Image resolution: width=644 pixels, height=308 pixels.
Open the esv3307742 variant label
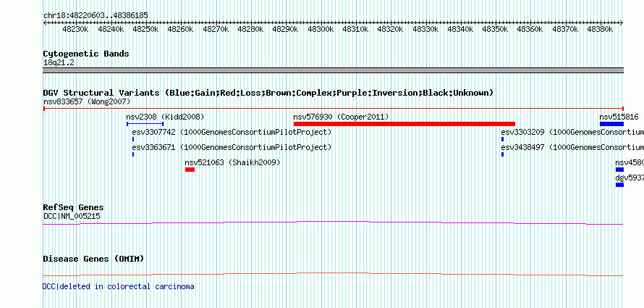pos(232,133)
